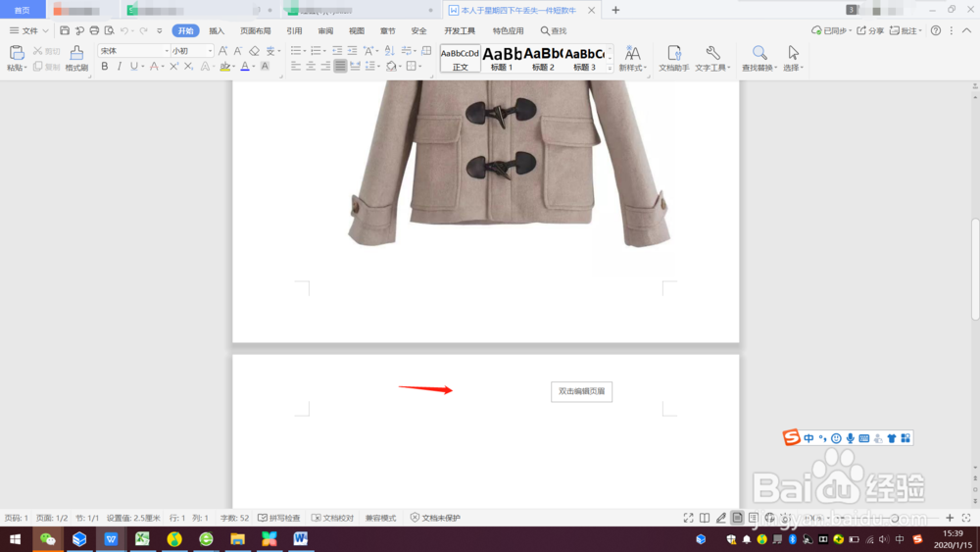Screen dimensions: 980x552
Task: Click the vertical scrollbar thumb
Action: tap(975, 270)
